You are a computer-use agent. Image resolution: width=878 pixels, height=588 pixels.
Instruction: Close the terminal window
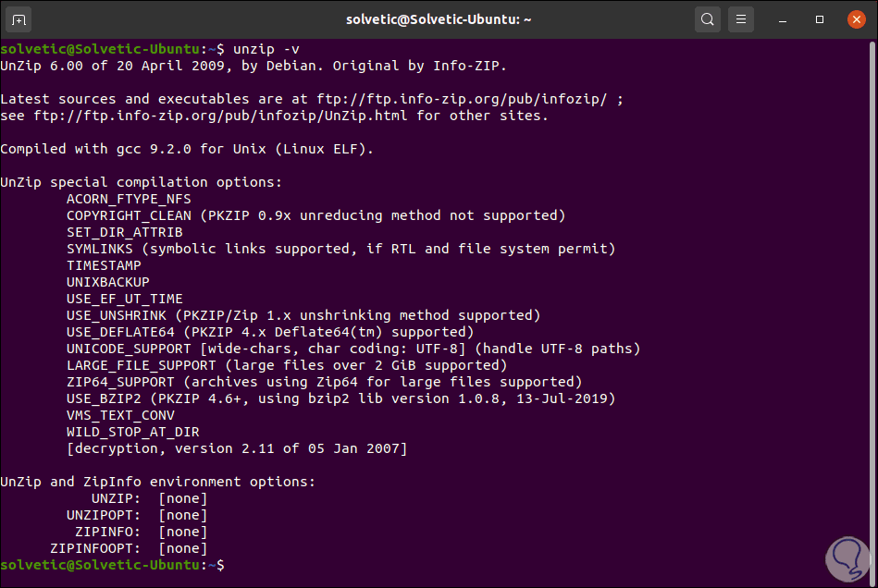[x=853, y=19]
